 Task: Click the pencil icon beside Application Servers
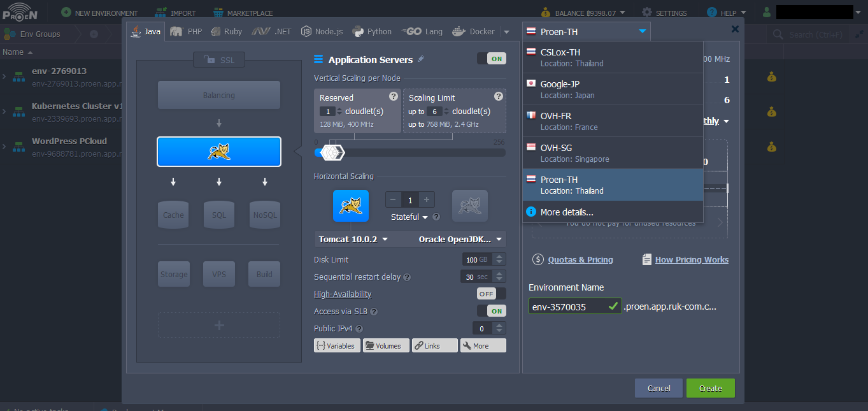421,59
